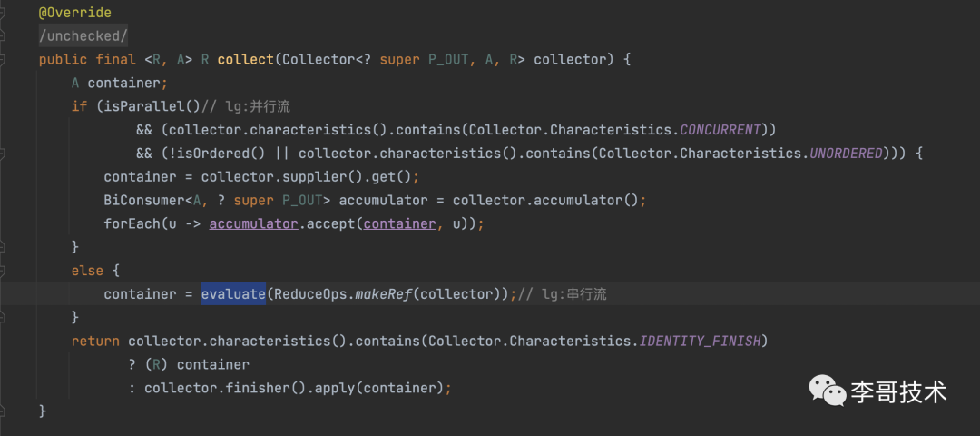Click the /unchecked/ folded annotation
Image resolution: width=980 pixels, height=436 pixels.
pyautogui.click(x=83, y=35)
